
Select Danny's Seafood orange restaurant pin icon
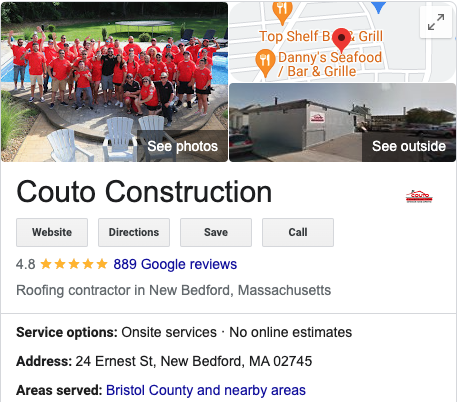coord(265,63)
